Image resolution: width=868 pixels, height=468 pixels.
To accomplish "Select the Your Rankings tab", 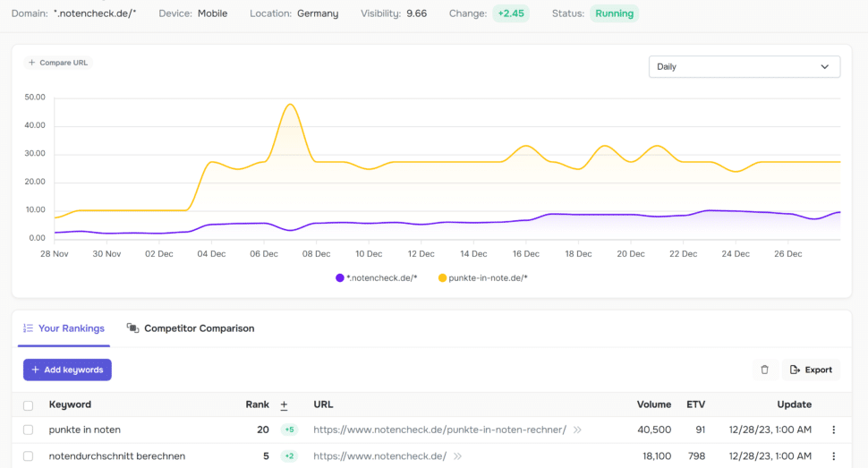I will click(x=64, y=328).
